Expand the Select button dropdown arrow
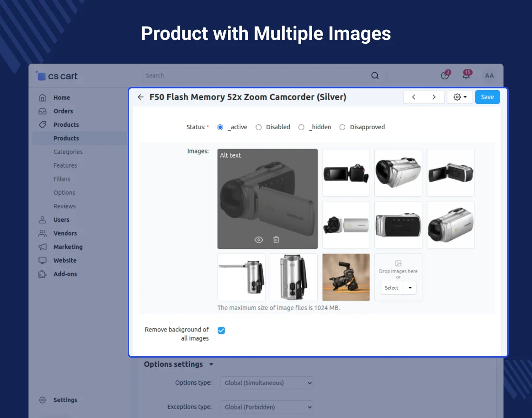 tap(410, 288)
